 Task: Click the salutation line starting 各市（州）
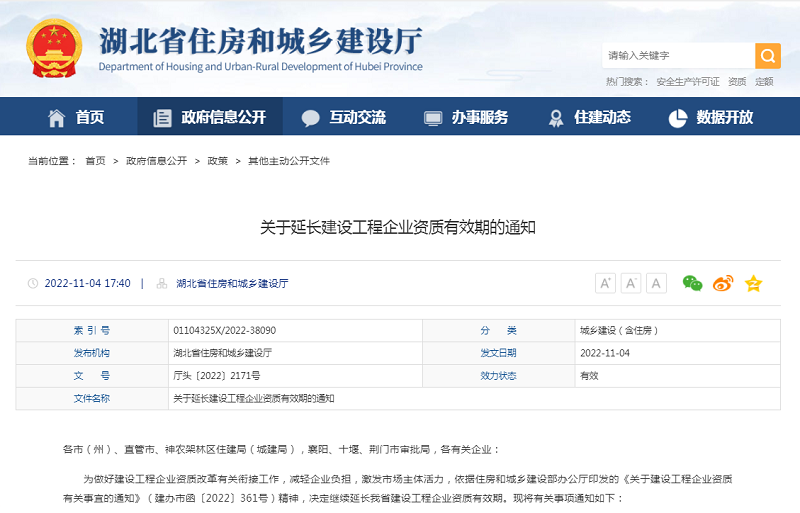pos(281,450)
